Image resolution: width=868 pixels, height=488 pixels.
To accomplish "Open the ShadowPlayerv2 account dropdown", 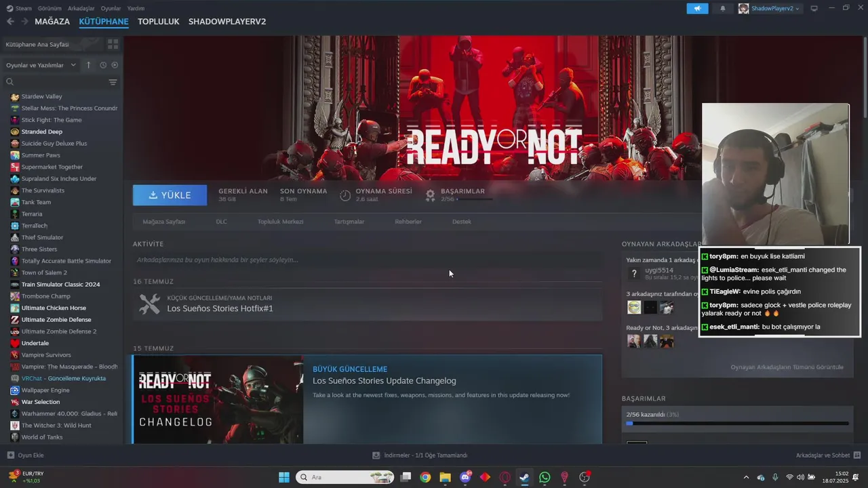I will 770,8.
